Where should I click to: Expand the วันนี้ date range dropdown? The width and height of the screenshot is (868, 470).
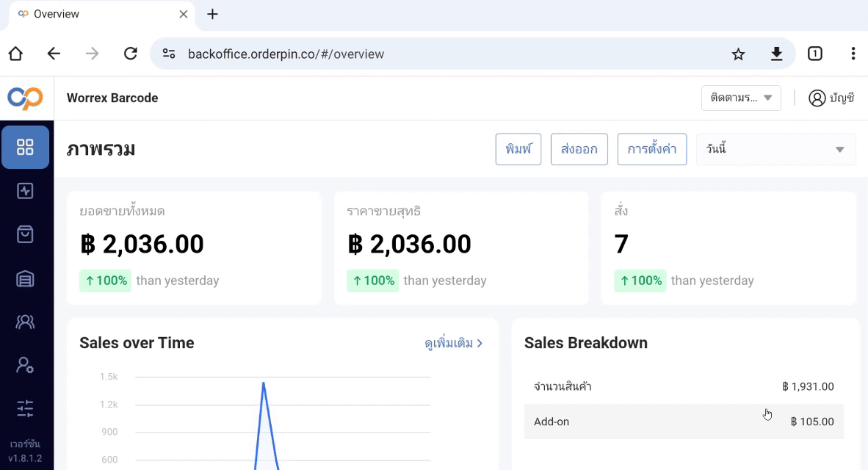[x=776, y=149]
